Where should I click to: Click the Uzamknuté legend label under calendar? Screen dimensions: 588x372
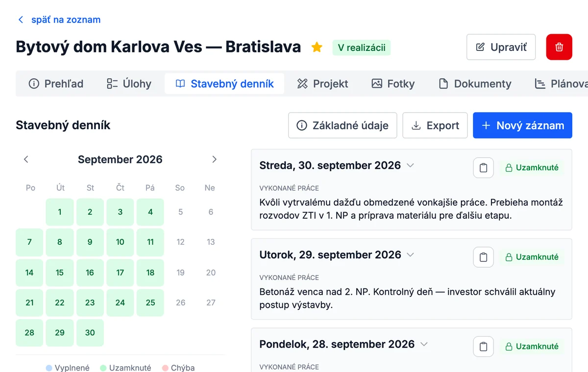[x=130, y=368]
